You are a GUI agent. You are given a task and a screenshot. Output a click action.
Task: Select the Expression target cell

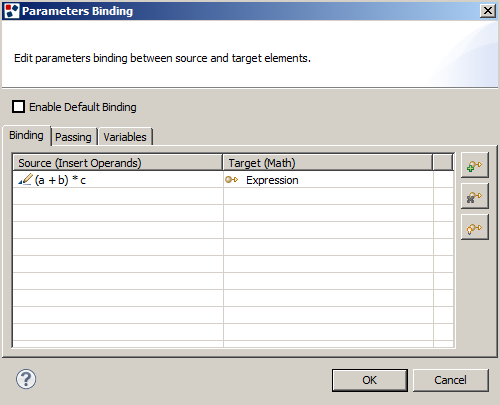(x=328, y=180)
